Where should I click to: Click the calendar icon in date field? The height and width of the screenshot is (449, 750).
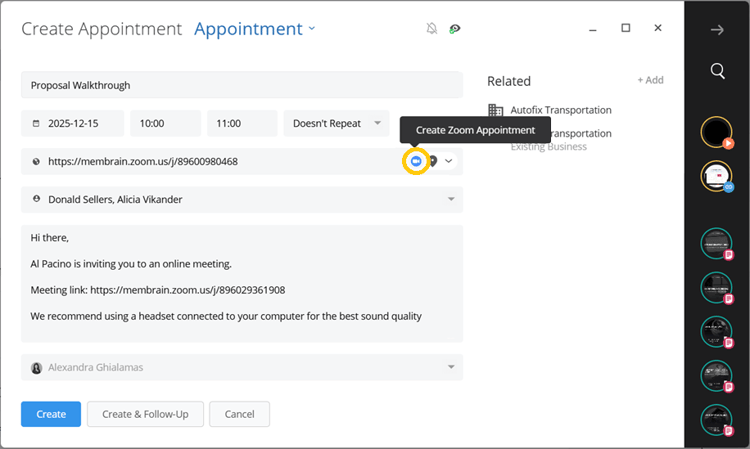tap(37, 124)
